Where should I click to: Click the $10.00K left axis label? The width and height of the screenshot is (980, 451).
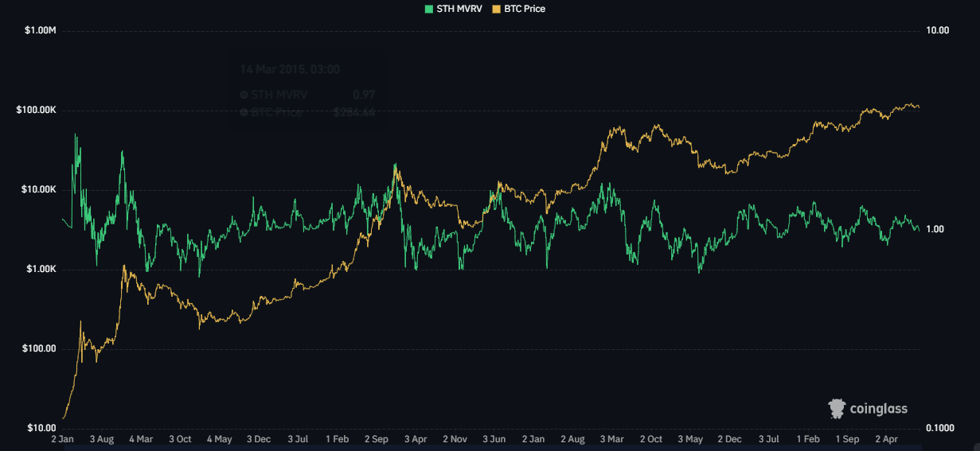point(38,190)
